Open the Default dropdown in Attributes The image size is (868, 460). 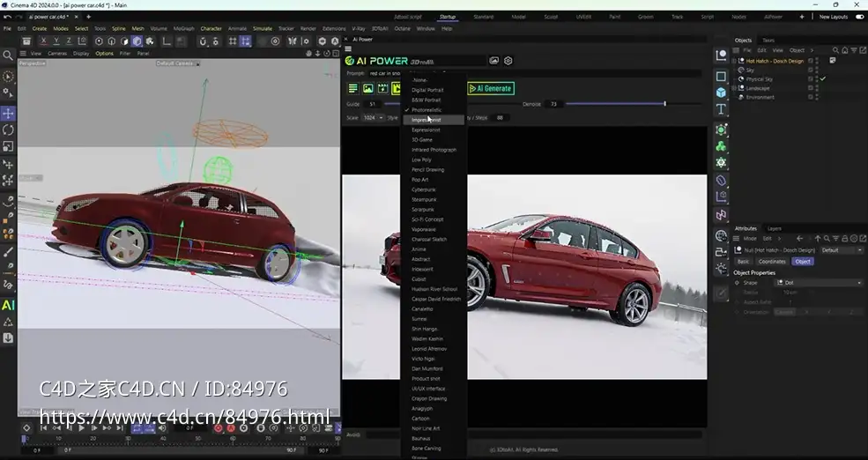click(x=841, y=250)
